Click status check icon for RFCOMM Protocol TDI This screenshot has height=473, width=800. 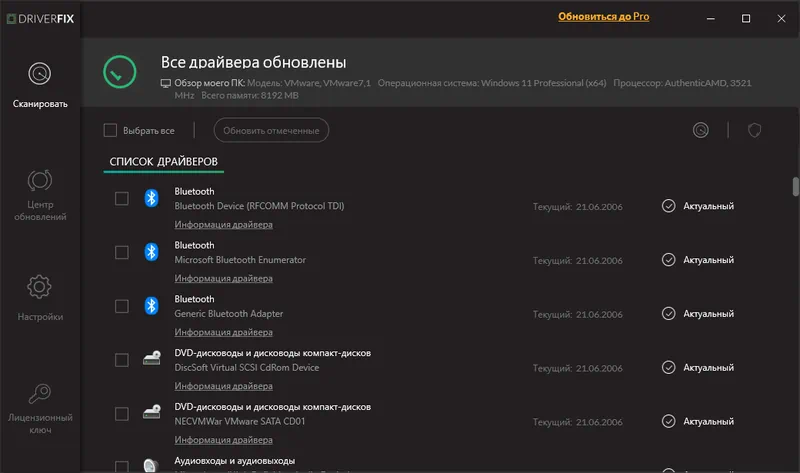668,206
